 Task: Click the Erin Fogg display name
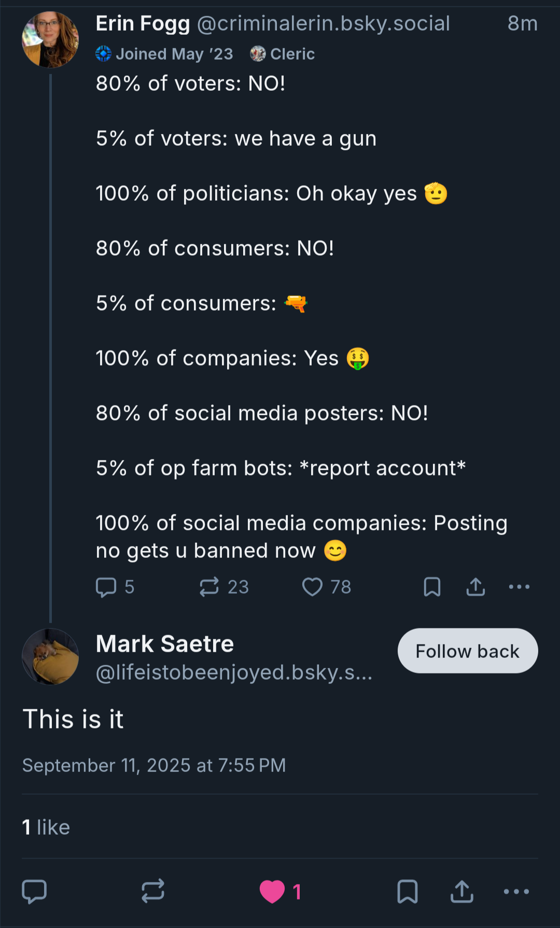(x=143, y=23)
